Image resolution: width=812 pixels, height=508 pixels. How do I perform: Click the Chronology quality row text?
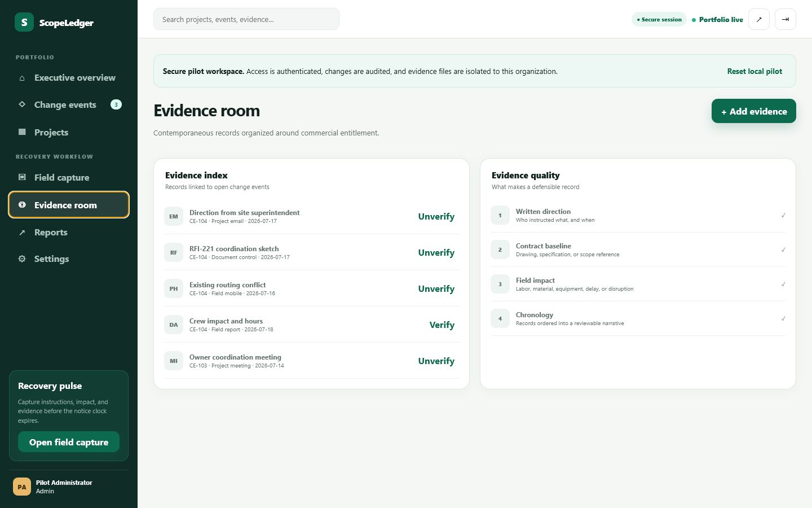click(x=570, y=318)
